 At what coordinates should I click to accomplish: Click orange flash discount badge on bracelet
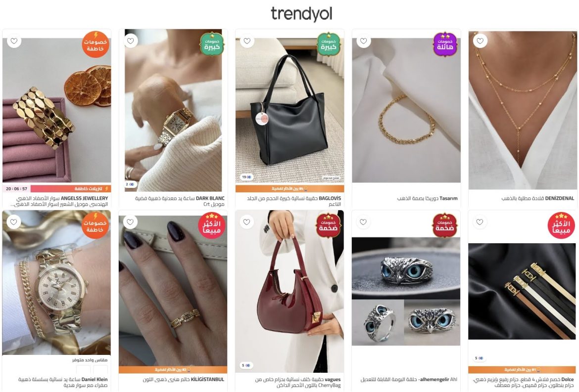coord(96,44)
